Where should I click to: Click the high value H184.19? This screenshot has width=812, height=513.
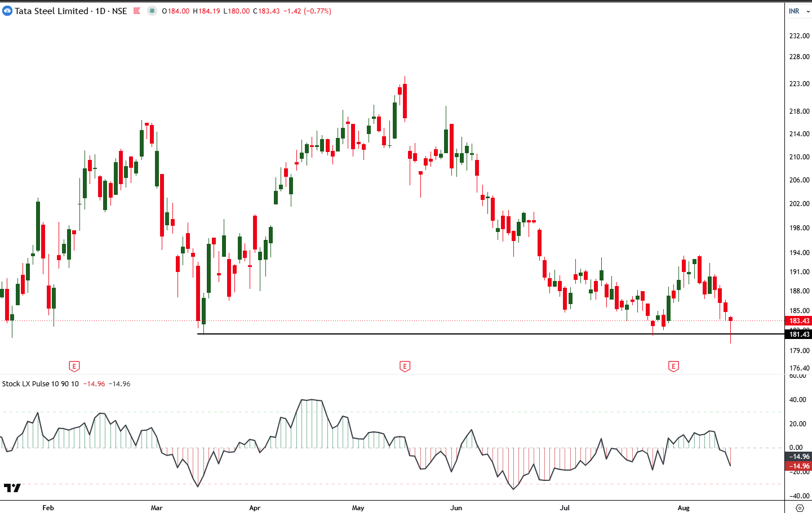point(206,11)
